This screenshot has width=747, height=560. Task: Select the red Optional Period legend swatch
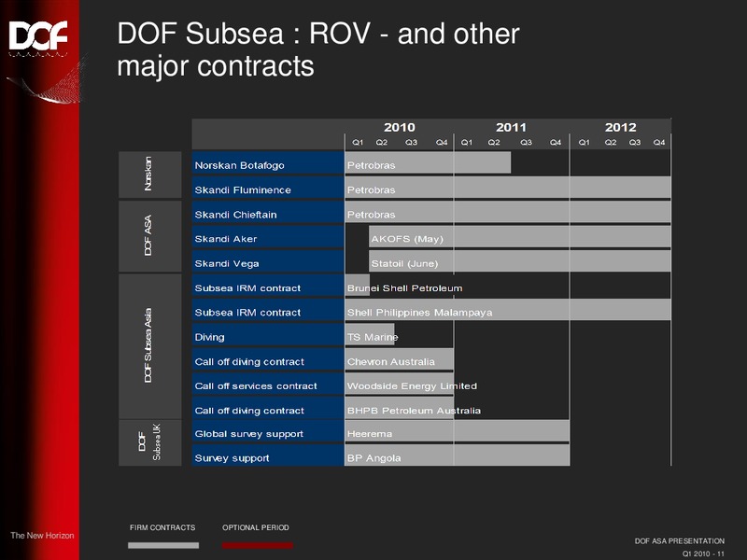coord(258,545)
